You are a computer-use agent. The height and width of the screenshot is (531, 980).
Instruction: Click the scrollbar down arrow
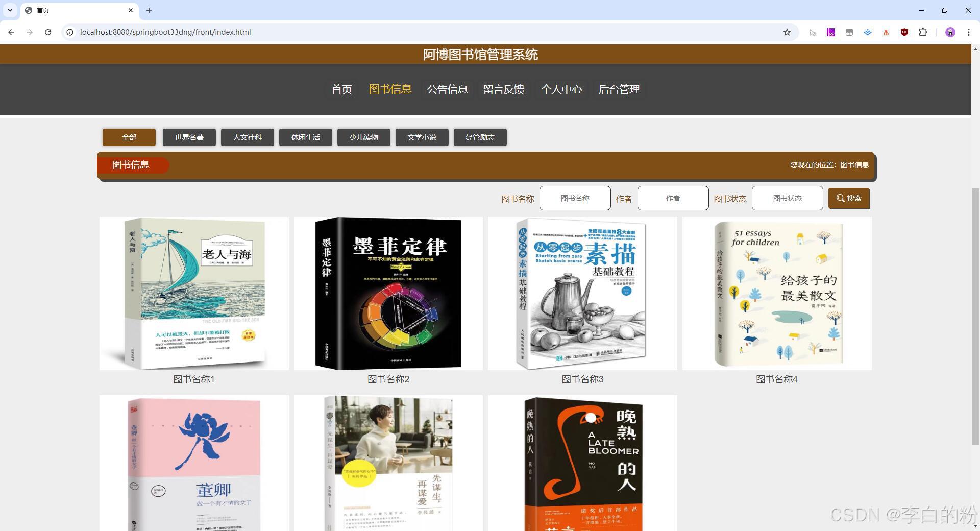[x=975, y=526]
